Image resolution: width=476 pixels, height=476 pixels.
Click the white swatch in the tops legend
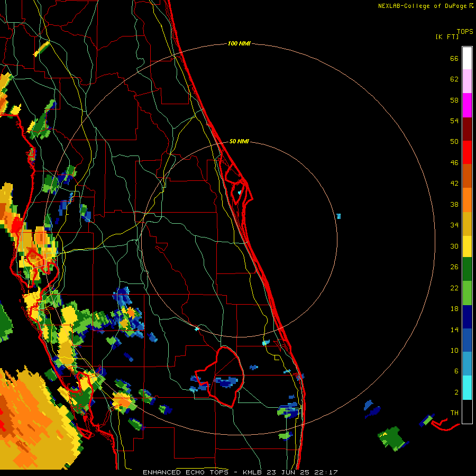coord(467,58)
